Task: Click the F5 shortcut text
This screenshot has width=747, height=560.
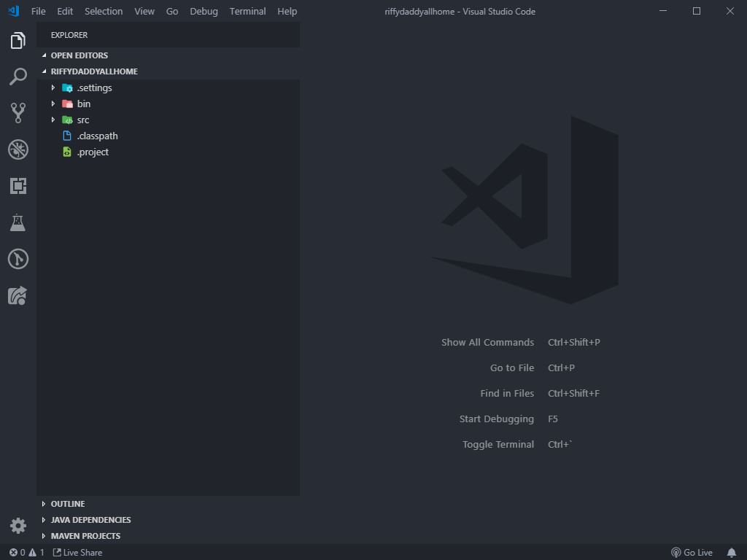Action: click(x=553, y=419)
